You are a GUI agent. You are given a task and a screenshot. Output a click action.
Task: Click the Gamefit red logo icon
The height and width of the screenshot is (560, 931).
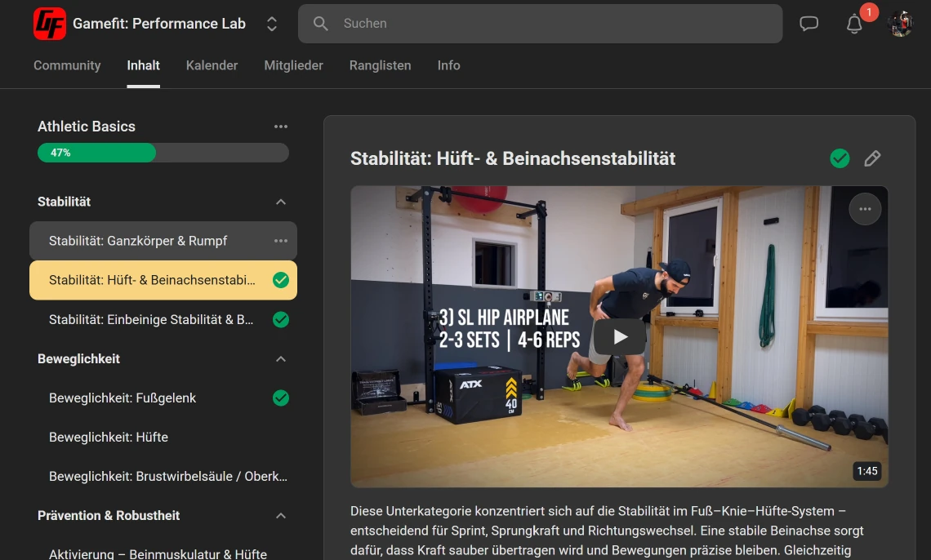pos(49,24)
